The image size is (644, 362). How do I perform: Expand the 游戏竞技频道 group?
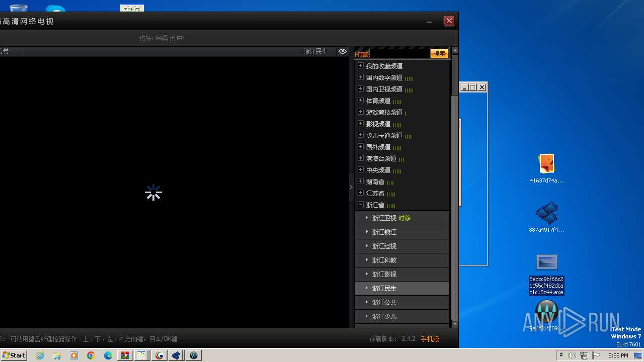361,112
